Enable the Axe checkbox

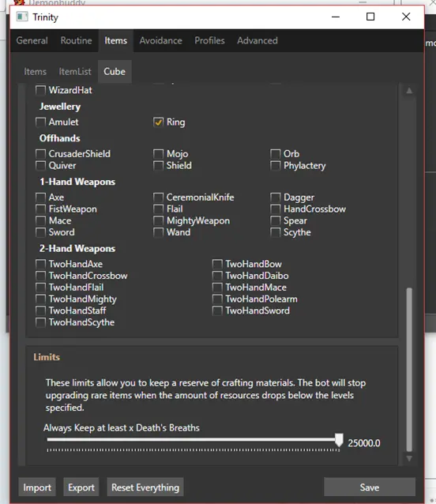click(40, 197)
